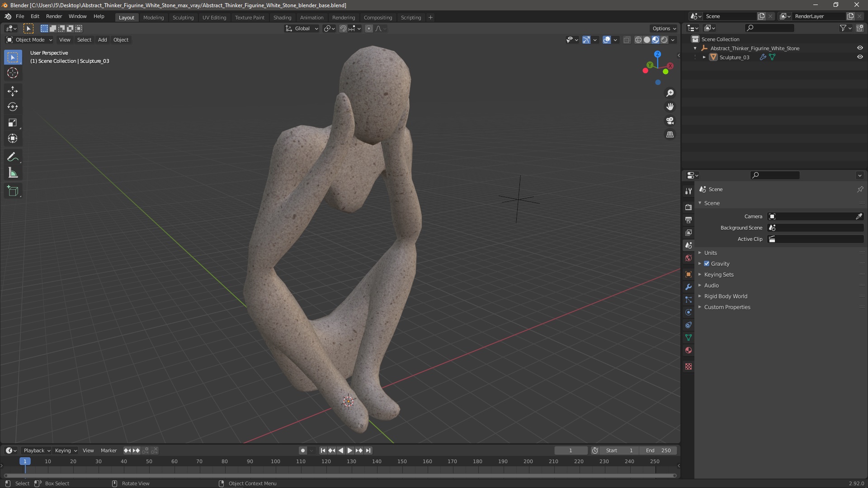Screen dimensions: 868x488
Task: Open Global transform orientation dropdown
Action: [302, 28]
